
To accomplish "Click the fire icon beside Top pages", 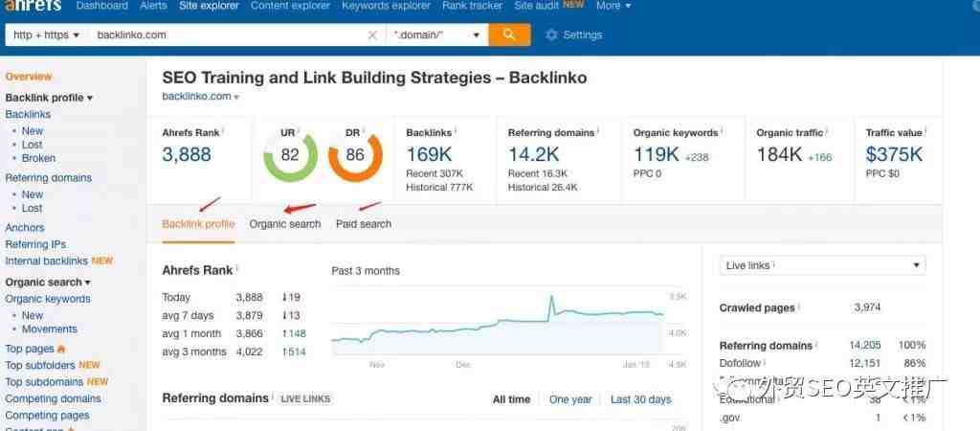I will 61,349.
